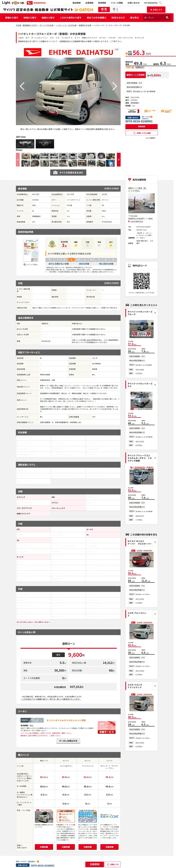View all 80 photos button
This screenshot has height=868, width=176.
pyautogui.click(x=68, y=173)
